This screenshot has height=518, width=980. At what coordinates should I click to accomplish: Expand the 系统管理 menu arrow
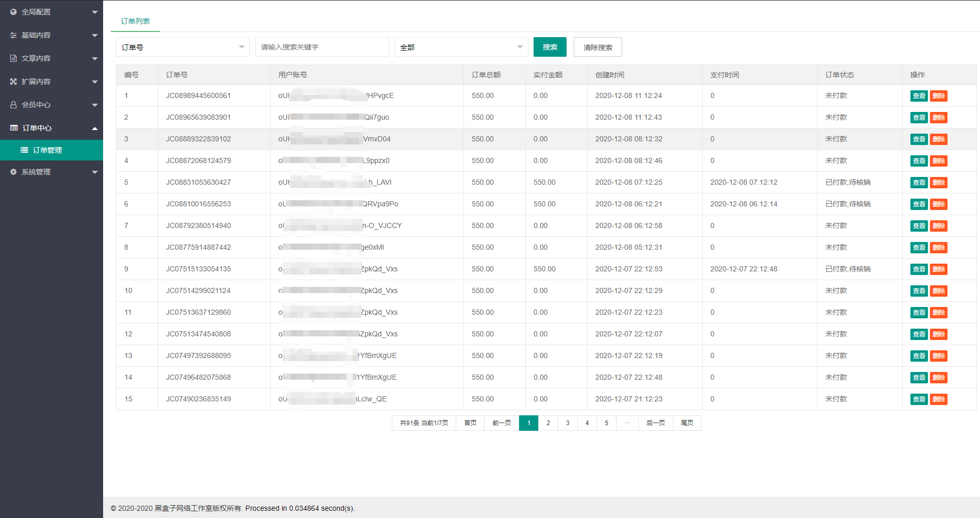point(95,172)
